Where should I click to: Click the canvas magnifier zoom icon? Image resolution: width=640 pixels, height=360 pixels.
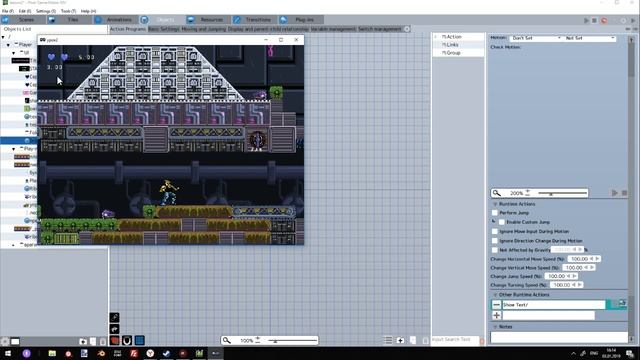[x=227, y=340]
